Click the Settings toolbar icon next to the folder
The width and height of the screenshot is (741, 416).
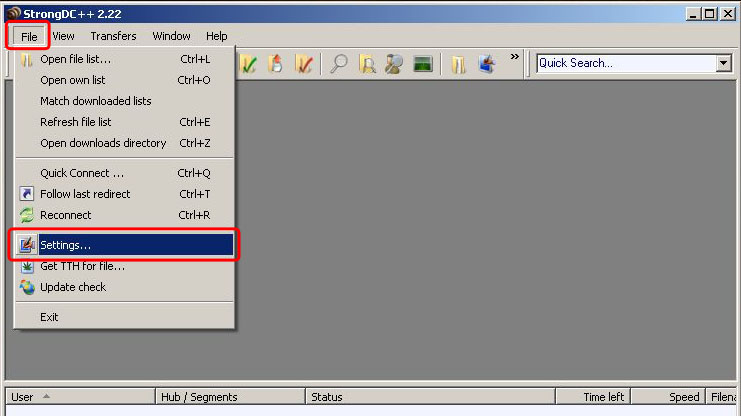click(x=487, y=64)
